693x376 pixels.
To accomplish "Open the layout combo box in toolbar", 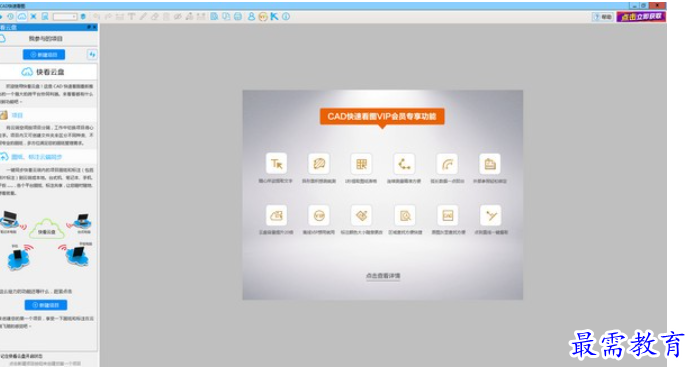I will tap(65, 17).
